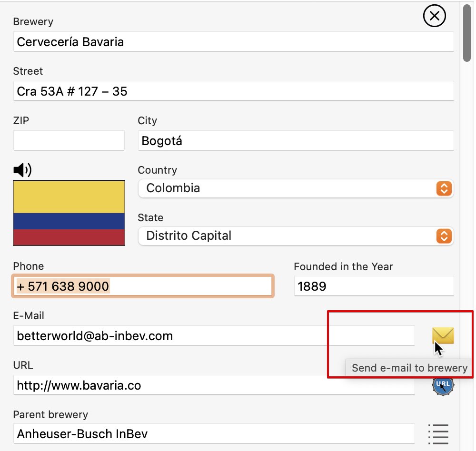
Task: Open the State dropdown showing Distrito Capital
Action: tap(296, 236)
